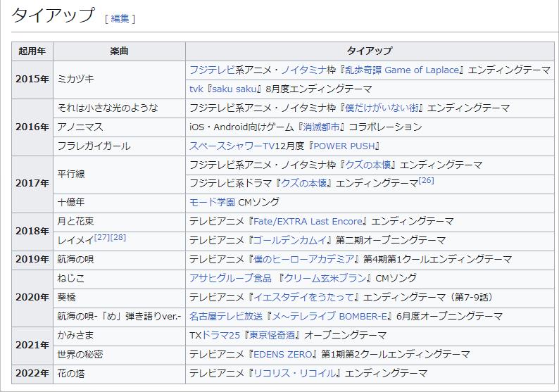559x392 pixels.
Task: Click the レイメイ song name
Action: coord(75,241)
